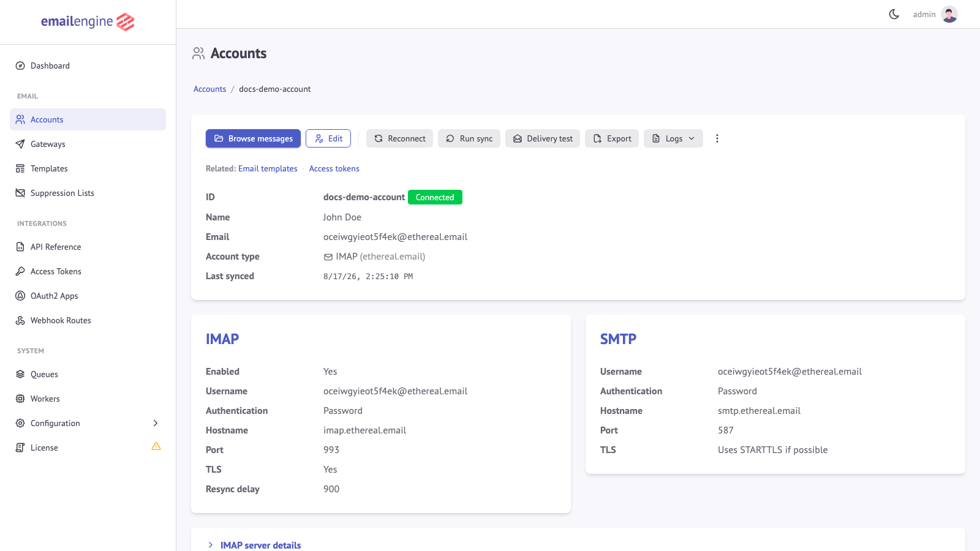The width and height of the screenshot is (980, 551).
Task: Click the Accounts heading people icon
Action: click(198, 53)
